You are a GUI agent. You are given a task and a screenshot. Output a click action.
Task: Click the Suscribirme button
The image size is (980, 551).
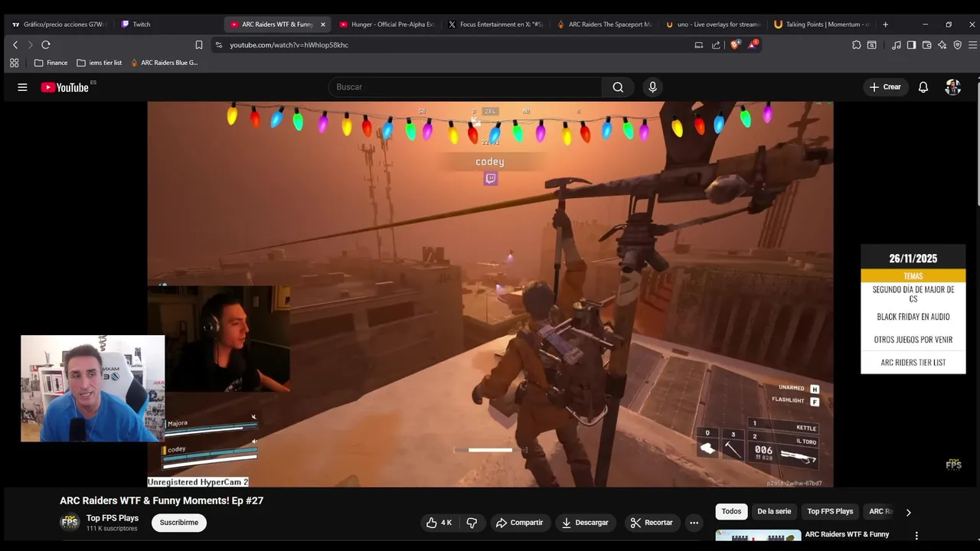pos(179,523)
